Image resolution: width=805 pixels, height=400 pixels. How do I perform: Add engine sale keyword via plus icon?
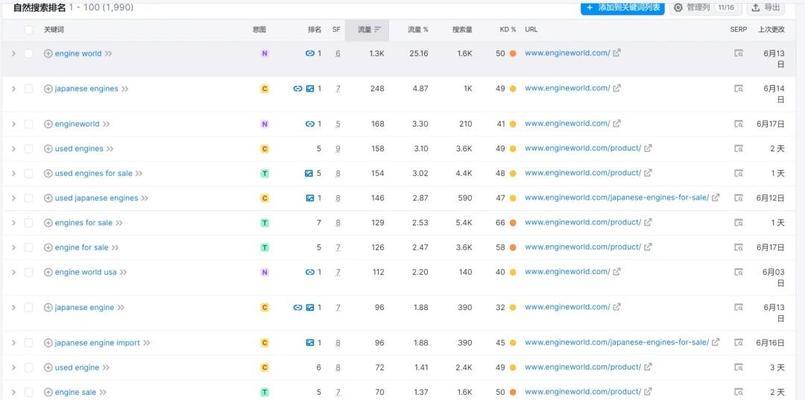point(48,392)
